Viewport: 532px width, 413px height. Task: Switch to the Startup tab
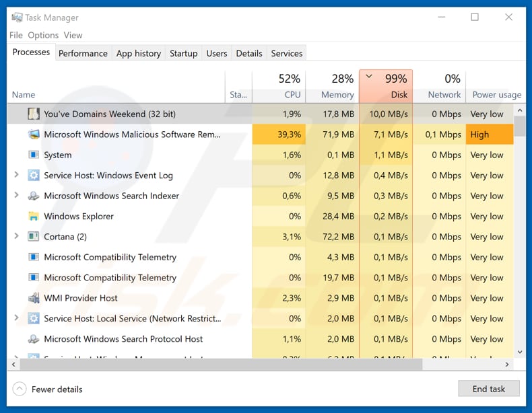184,53
